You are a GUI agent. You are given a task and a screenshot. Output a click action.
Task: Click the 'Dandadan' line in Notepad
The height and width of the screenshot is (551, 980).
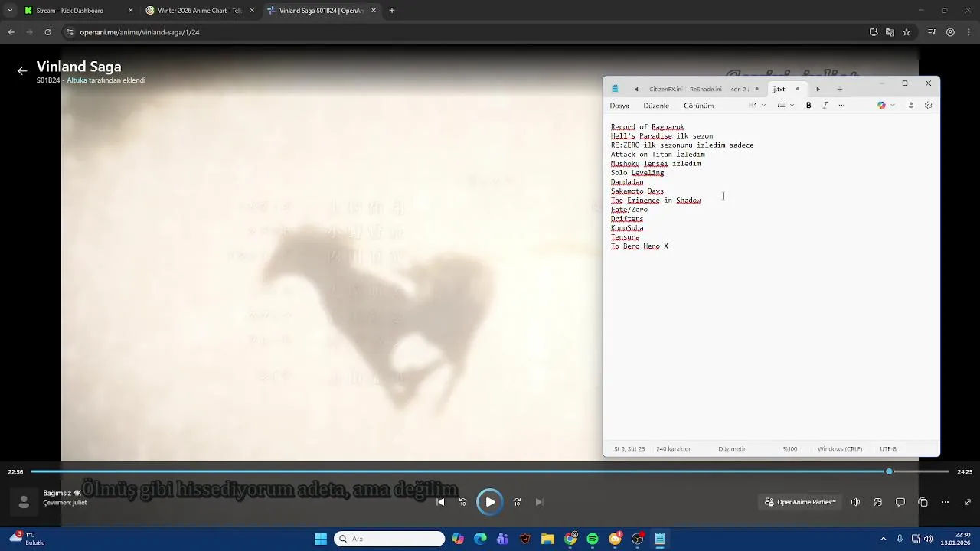(627, 182)
